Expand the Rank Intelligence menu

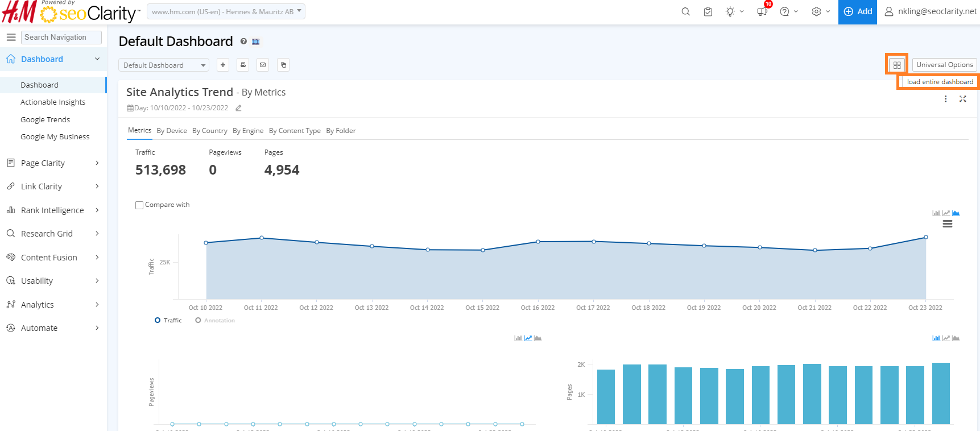pos(53,210)
